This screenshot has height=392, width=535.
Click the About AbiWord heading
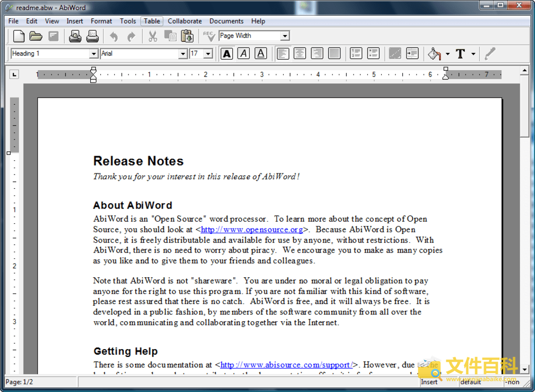point(133,205)
